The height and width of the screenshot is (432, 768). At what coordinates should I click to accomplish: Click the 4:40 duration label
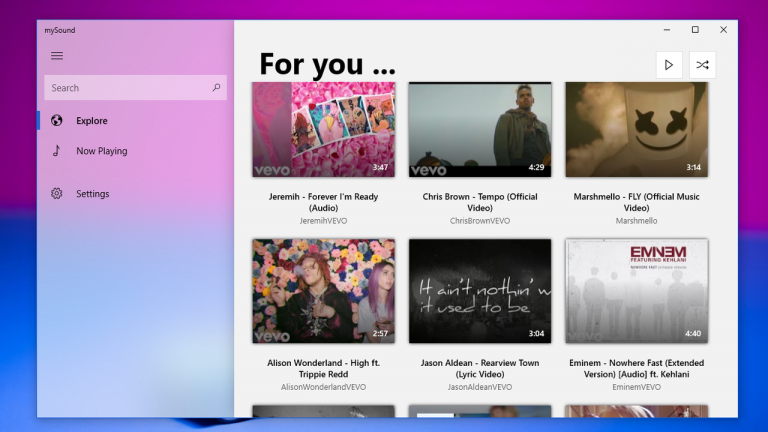click(x=693, y=334)
